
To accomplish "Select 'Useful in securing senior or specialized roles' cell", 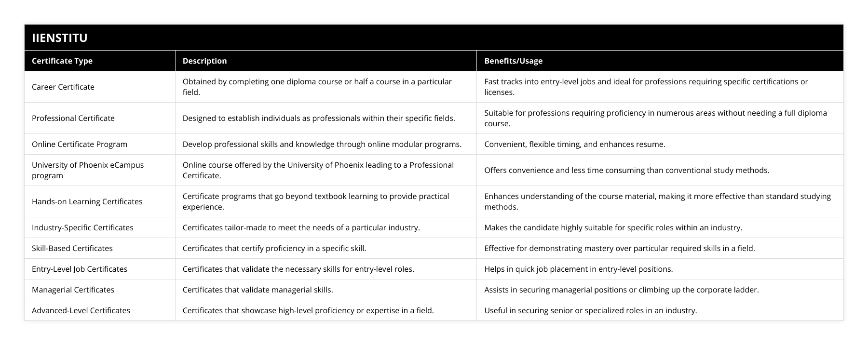I will point(590,310).
